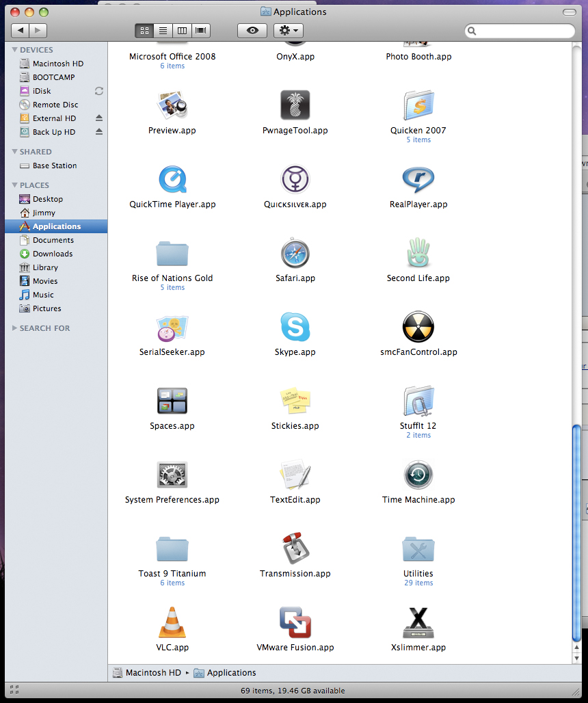Click the Quick Look eye button
The image size is (588, 703).
coord(252,31)
